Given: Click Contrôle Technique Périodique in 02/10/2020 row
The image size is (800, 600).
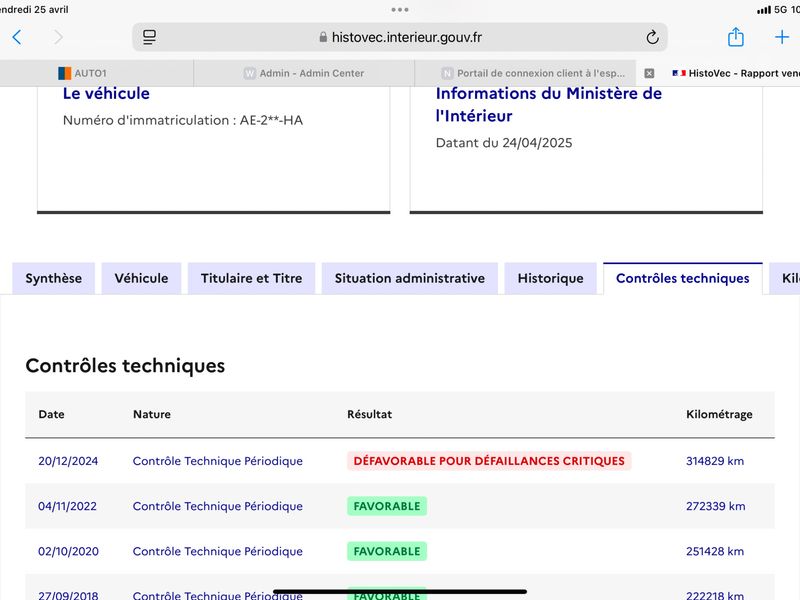Looking at the screenshot, I should pos(218,552).
